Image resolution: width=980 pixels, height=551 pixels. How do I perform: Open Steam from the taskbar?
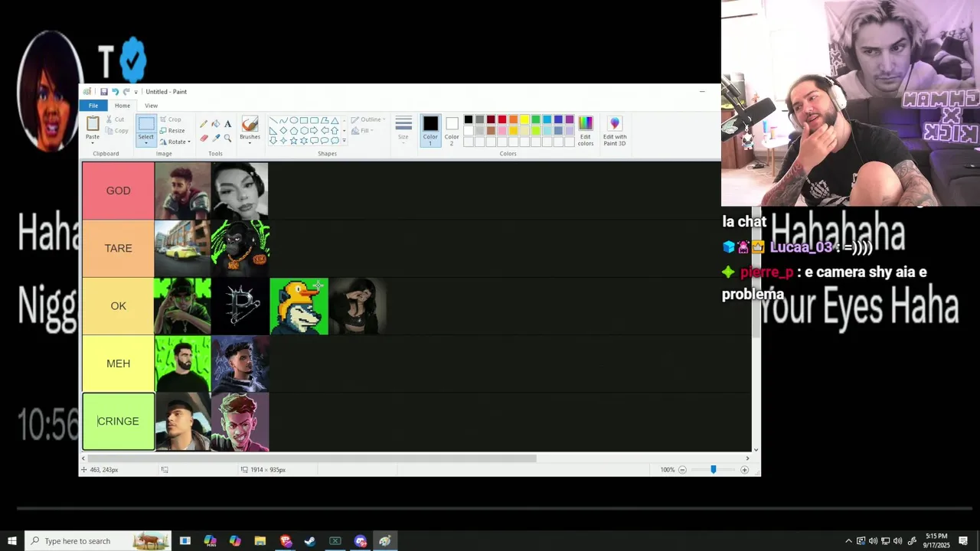[x=310, y=541]
